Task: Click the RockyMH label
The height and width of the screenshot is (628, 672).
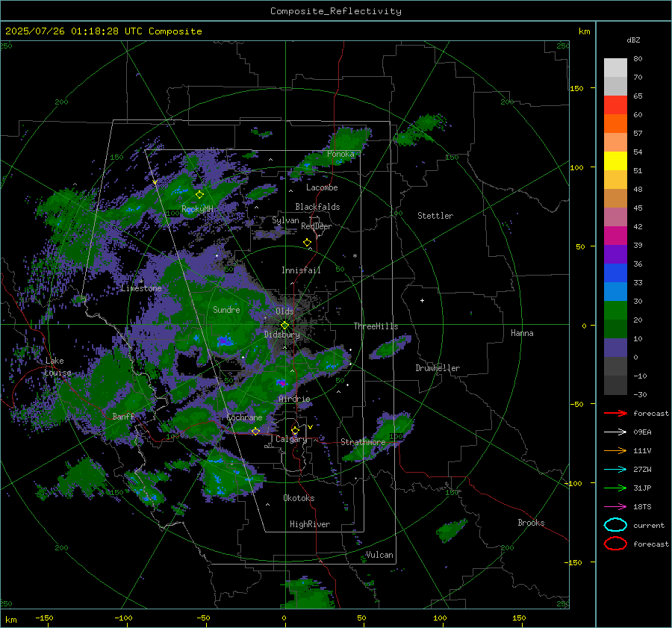Action: click(x=197, y=209)
